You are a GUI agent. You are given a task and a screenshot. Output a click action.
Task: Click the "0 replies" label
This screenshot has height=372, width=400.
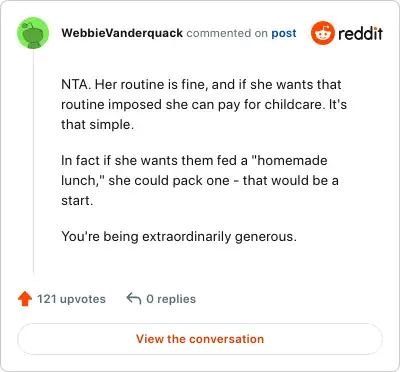tap(171, 299)
